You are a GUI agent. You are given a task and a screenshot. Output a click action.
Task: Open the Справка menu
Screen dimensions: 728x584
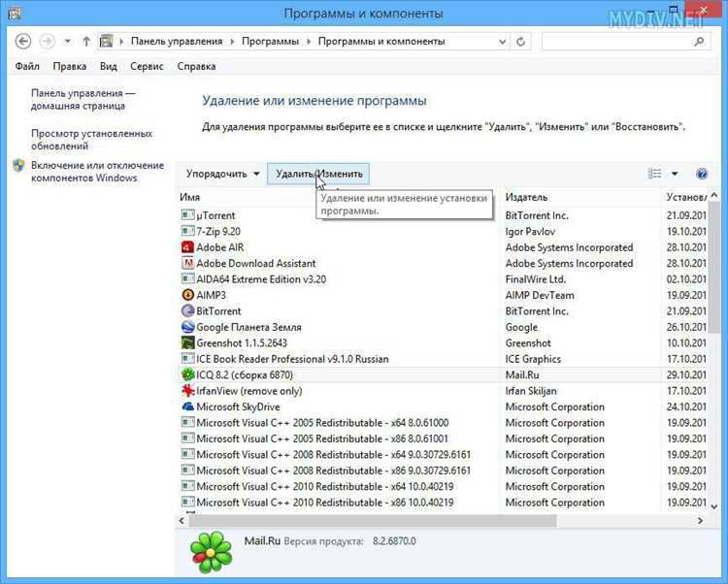[x=196, y=66]
